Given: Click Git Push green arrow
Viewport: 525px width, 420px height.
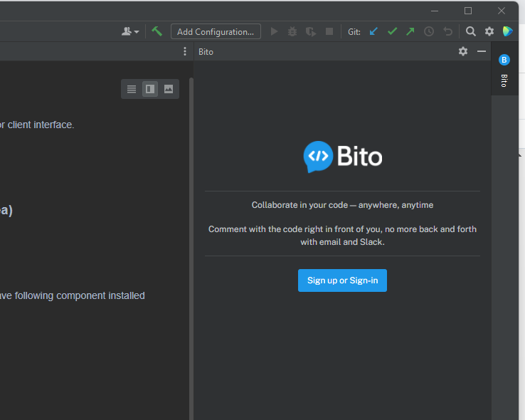Looking at the screenshot, I should pyautogui.click(x=410, y=31).
